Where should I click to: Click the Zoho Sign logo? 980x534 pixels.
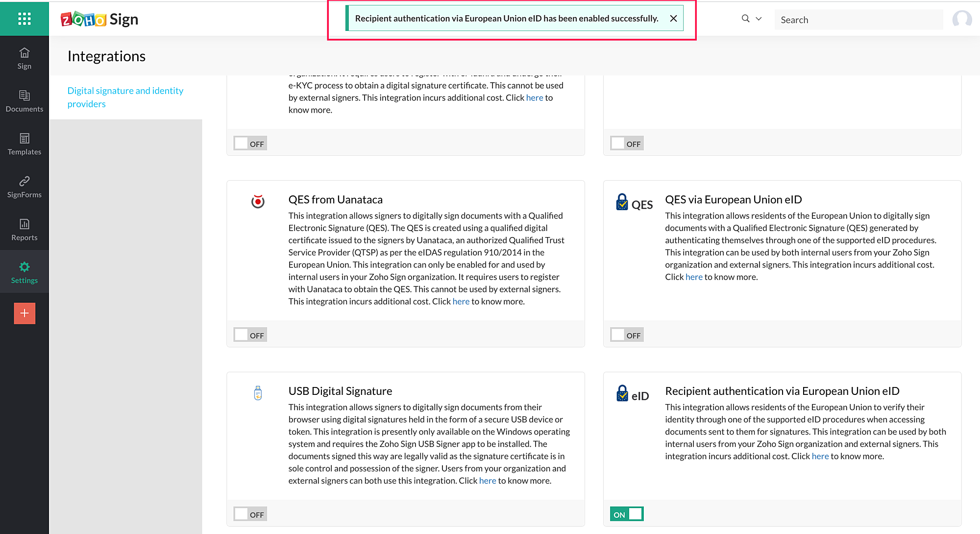point(99,19)
